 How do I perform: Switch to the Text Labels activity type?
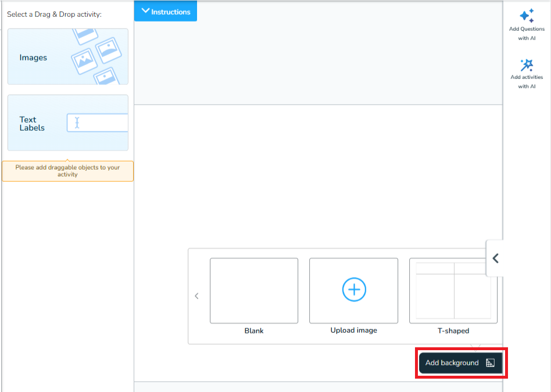[x=67, y=123]
